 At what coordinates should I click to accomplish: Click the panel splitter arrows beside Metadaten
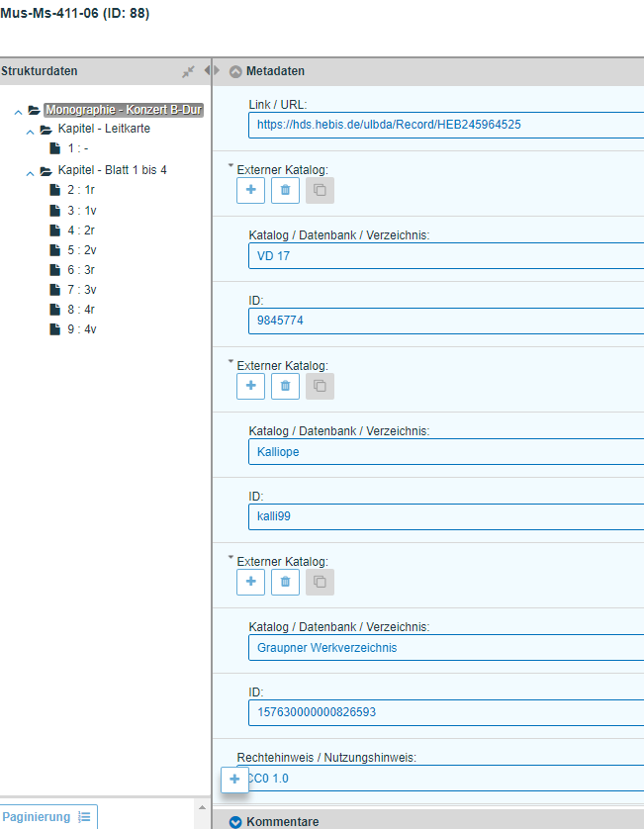point(212,70)
